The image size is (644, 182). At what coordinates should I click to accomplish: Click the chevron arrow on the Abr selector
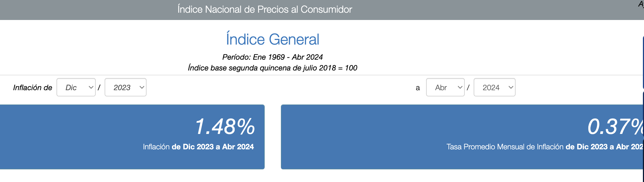460,87
